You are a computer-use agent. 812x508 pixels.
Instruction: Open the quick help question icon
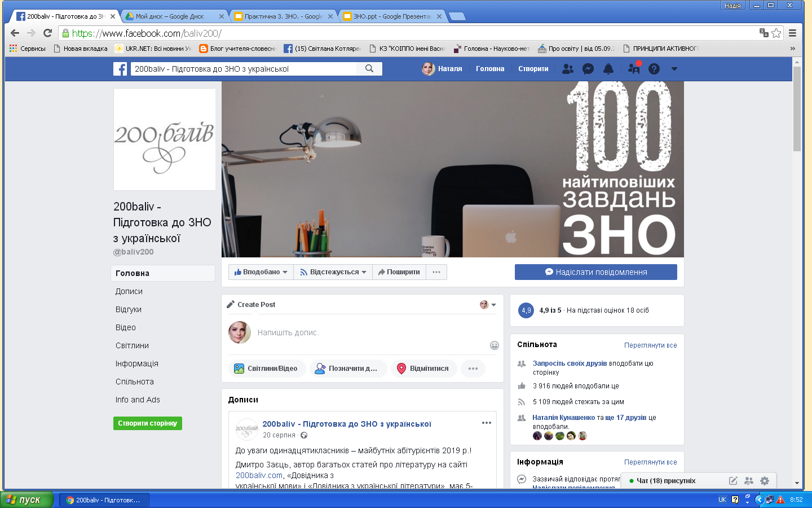coord(654,69)
